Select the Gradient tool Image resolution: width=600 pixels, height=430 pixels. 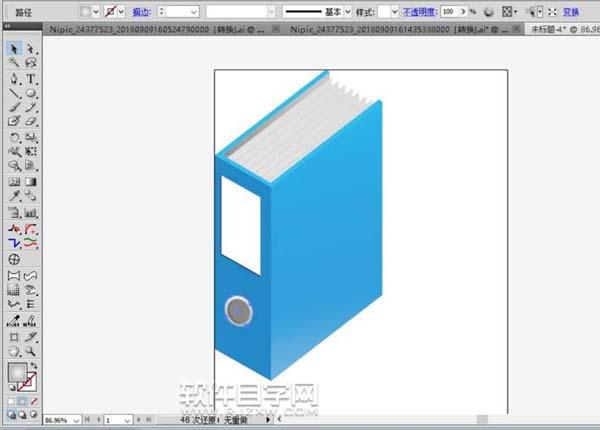coord(31,182)
